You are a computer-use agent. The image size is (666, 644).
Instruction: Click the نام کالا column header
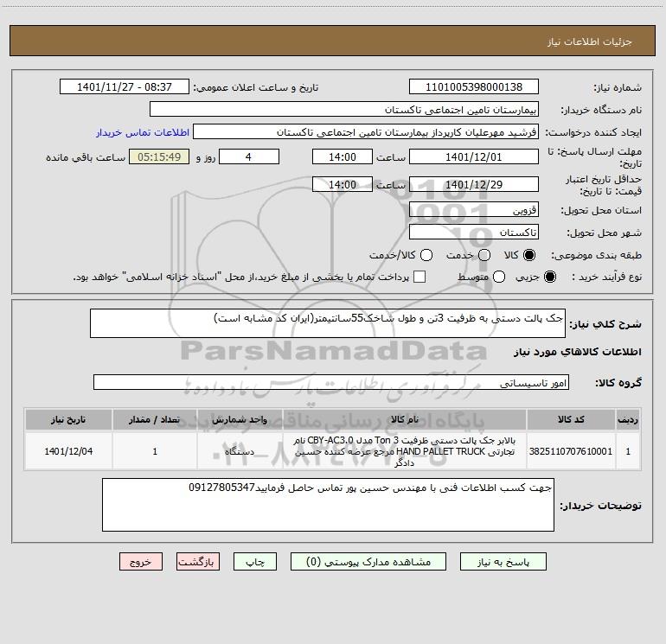(405, 419)
